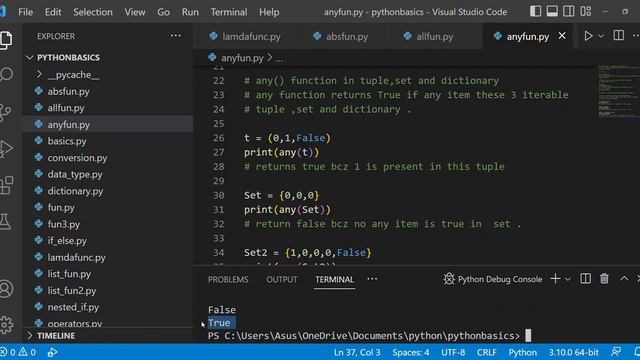The image size is (640, 360).
Task: Open the Terminal menu
Action: [x=229, y=12]
